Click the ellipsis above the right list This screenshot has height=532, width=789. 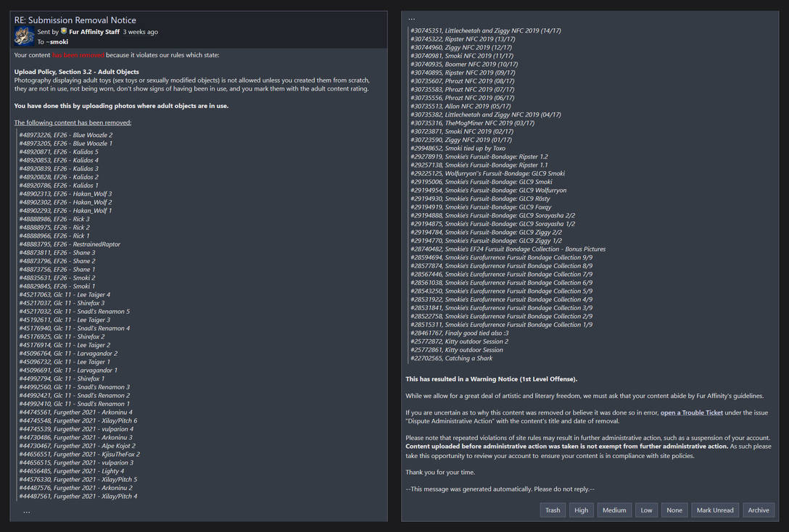412,18
